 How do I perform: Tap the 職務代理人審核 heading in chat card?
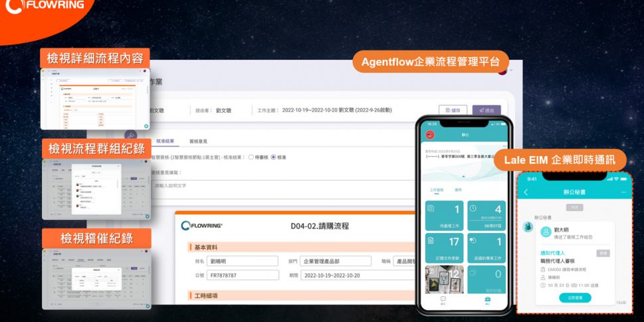558,261
